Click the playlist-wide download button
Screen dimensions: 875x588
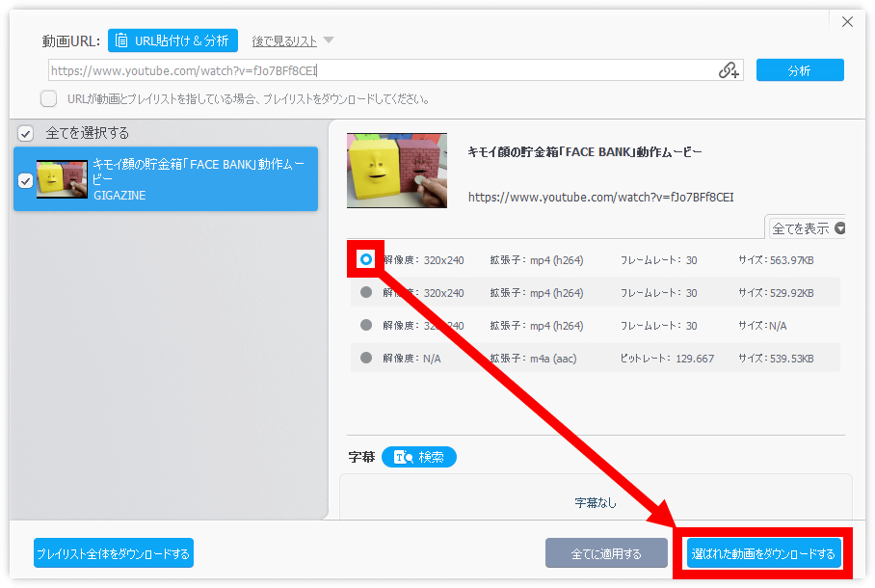114,554
